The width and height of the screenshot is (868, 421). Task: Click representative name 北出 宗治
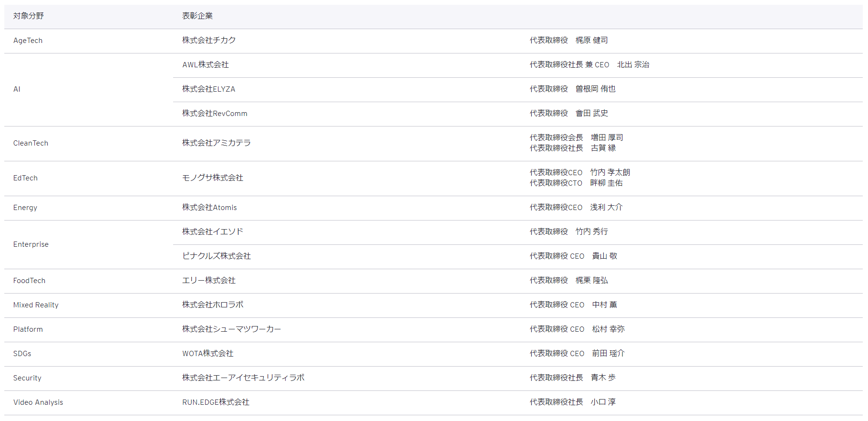tap(633, 65)
